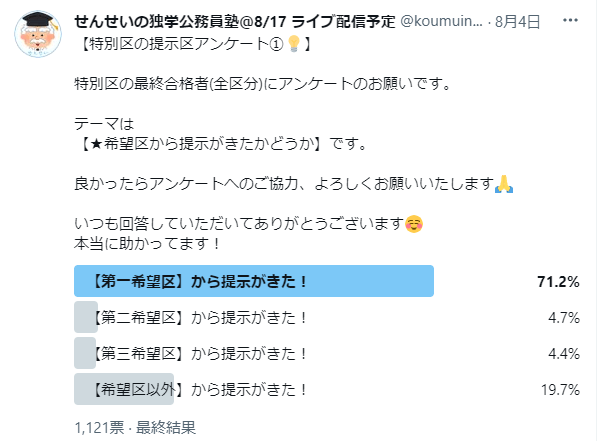Open the @koumuin handle link
This screenshot has width=597, height=441.
click(441, 21)
